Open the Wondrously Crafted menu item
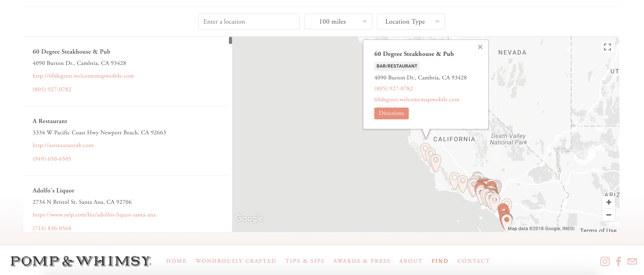 [x=235, y=261]
